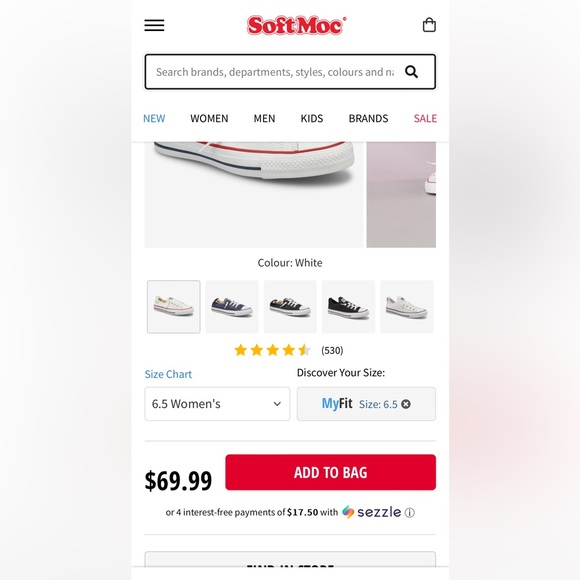Open the SALE tab

tap(425, 118)
